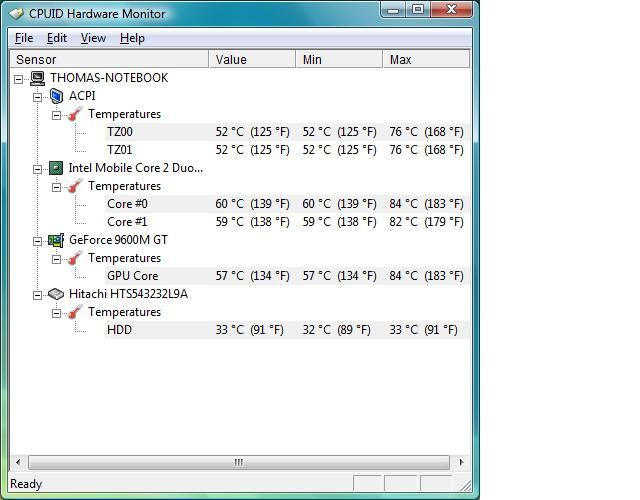Click the horizontal scrollbar thumb
This screenshot has height=500, width=640.
click(x=239, y=462)
